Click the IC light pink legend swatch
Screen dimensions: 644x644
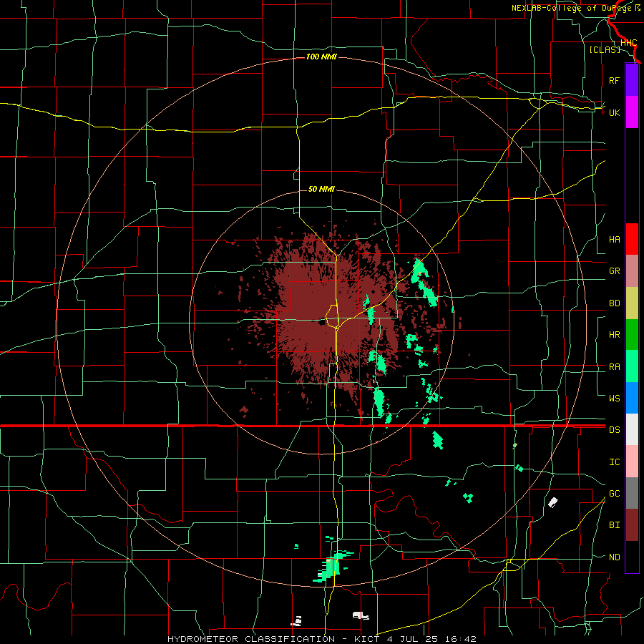(632, 462)
